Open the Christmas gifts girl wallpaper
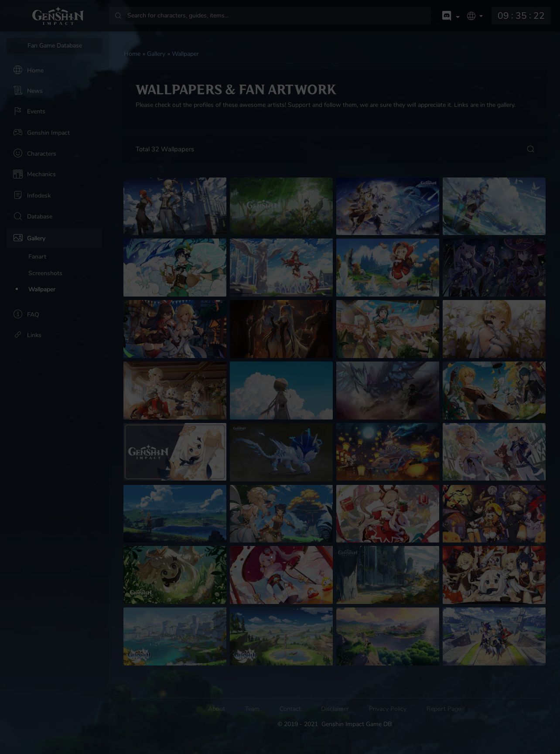Screen dimensions: 560x754 tap(388, 514)
